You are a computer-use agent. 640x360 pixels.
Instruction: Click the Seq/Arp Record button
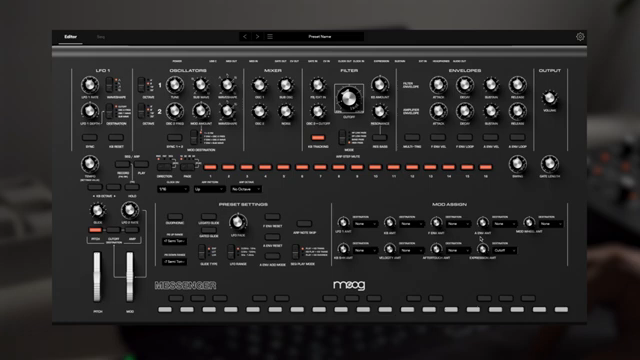click(122, 164)
